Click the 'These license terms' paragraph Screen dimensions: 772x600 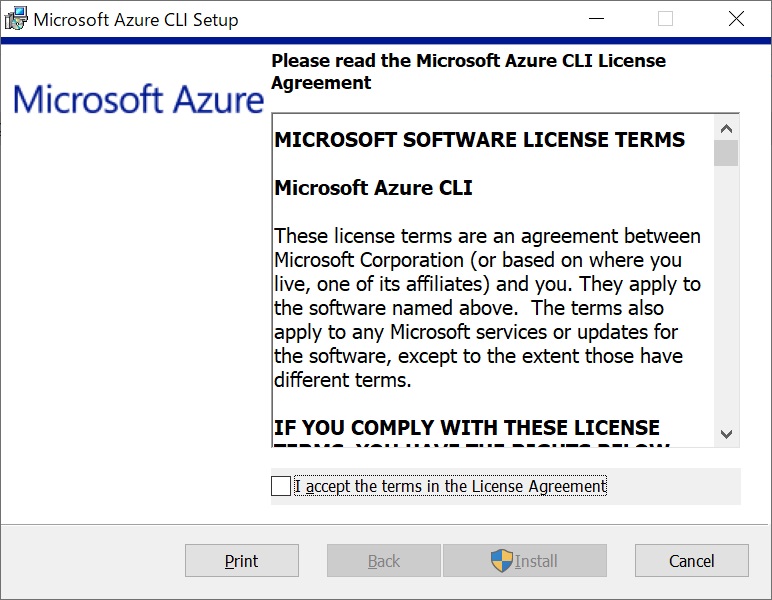click(x=488, y=308)
